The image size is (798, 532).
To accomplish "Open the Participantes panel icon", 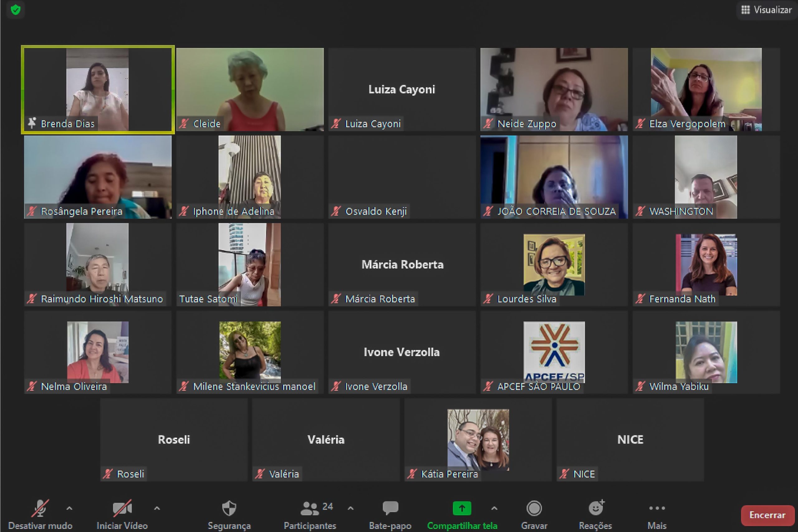I will click(309, 508).
